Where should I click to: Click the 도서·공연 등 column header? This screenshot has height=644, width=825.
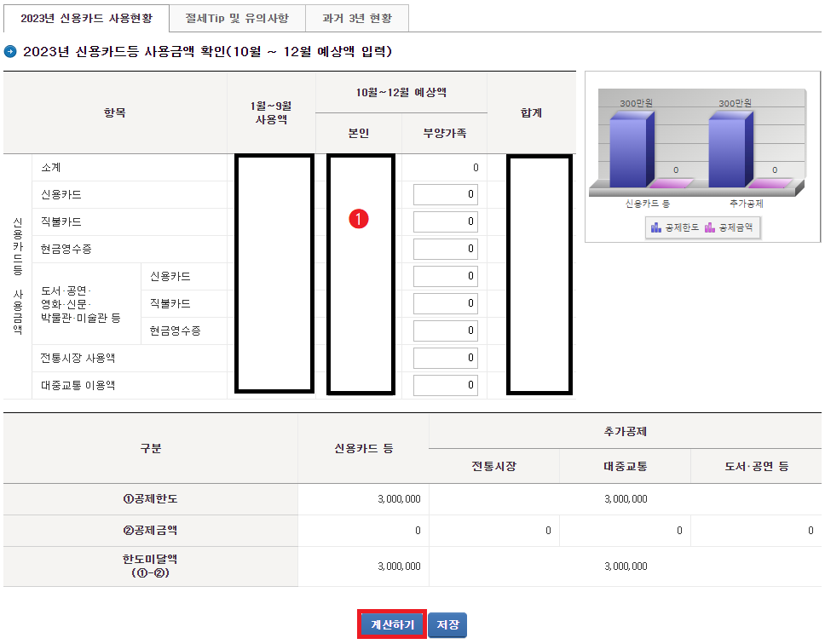coord(756,466)
